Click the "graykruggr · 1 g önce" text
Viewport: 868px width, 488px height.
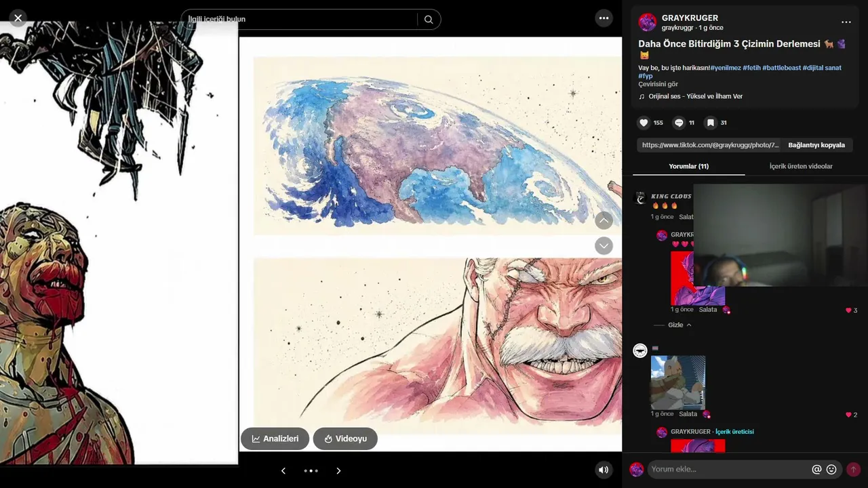point(692,28)
